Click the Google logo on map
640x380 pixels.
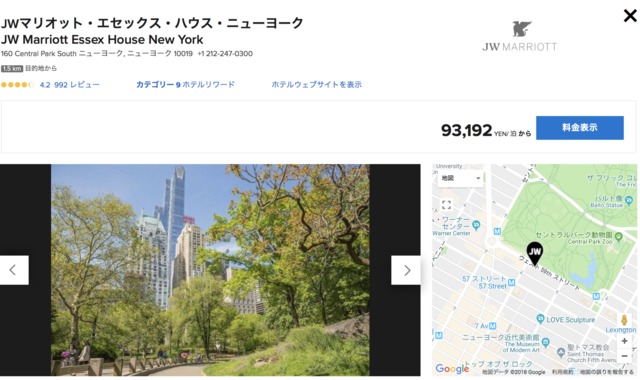pos(452,369)
